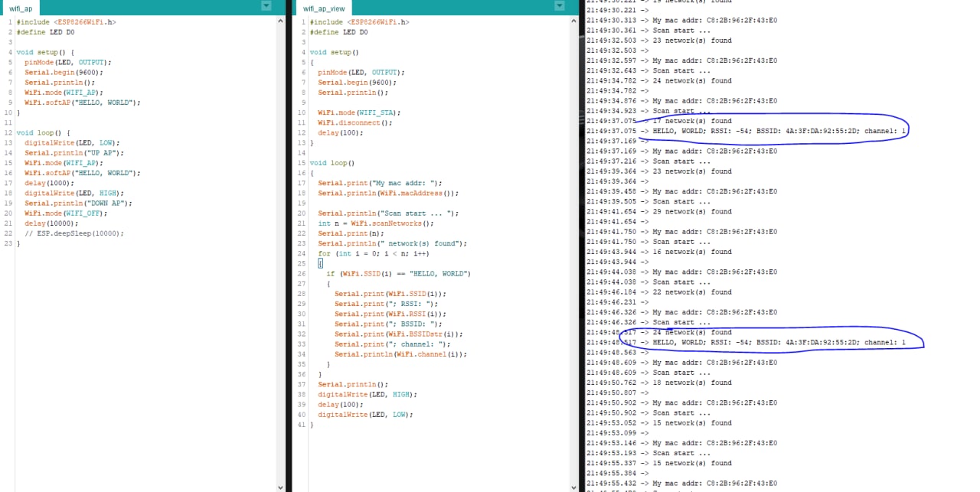Click the serial line '21:49:55.337 -> 15 network(s) found'

[x=659, y=463]
